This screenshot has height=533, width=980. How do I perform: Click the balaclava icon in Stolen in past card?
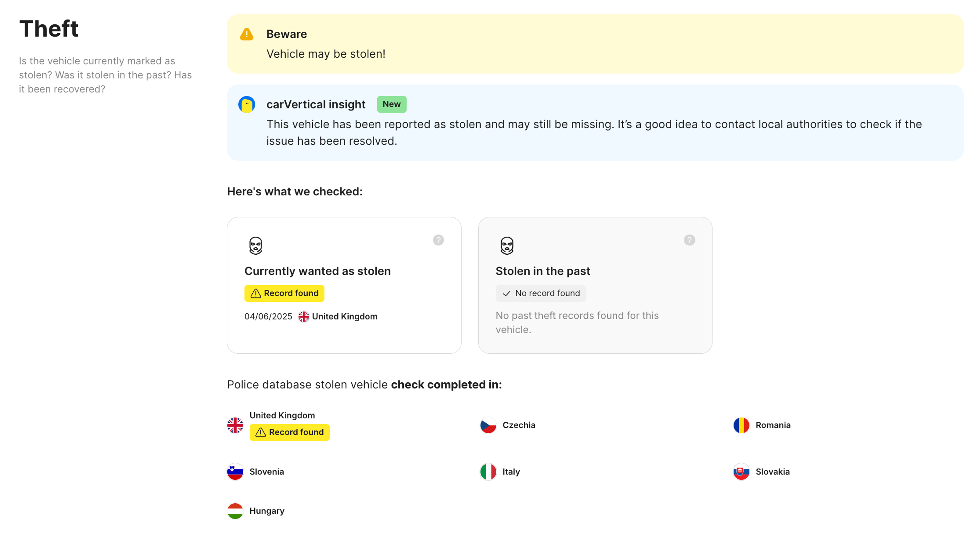pos(507,246)
